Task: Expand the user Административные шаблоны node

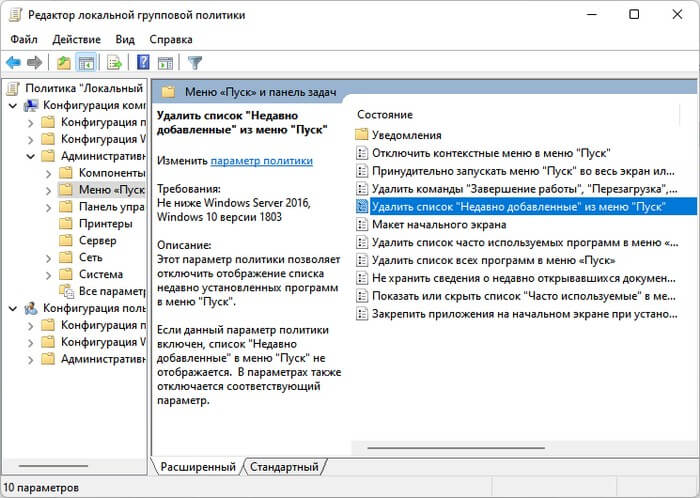Action: 31,359
